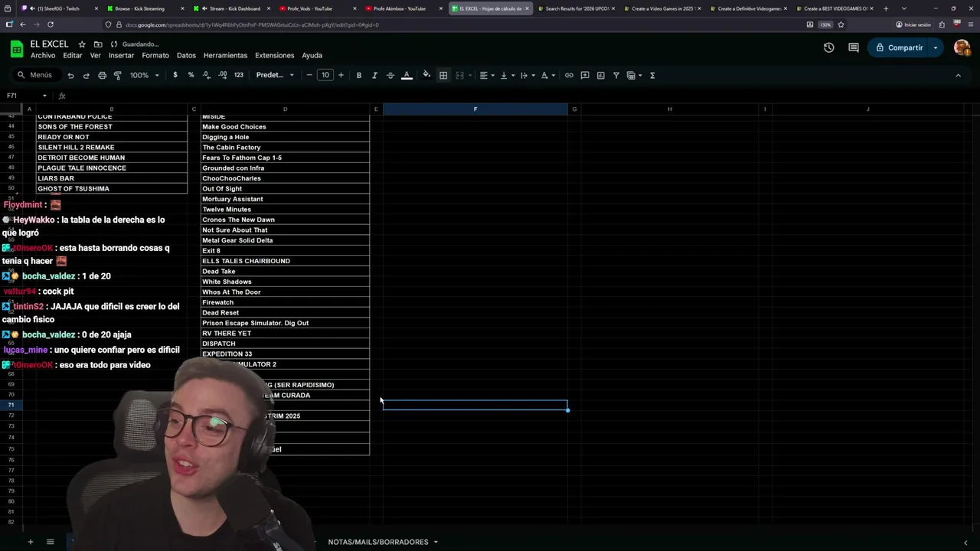Increase decimal places
The image size is (980, 551).
tap(222, 75)
